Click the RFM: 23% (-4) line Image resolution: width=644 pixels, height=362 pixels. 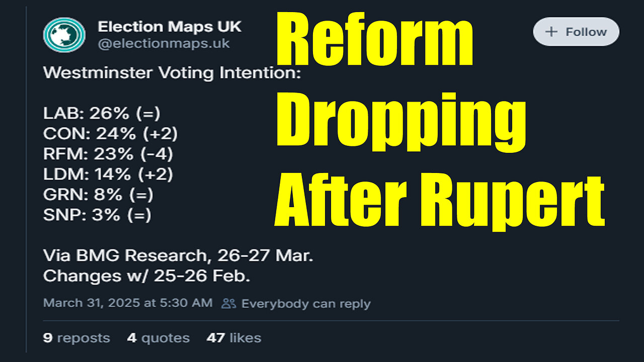point(108,154)
